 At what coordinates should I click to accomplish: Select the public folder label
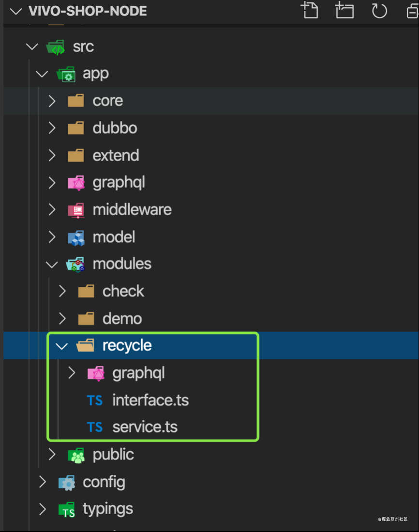pos(113,455)
